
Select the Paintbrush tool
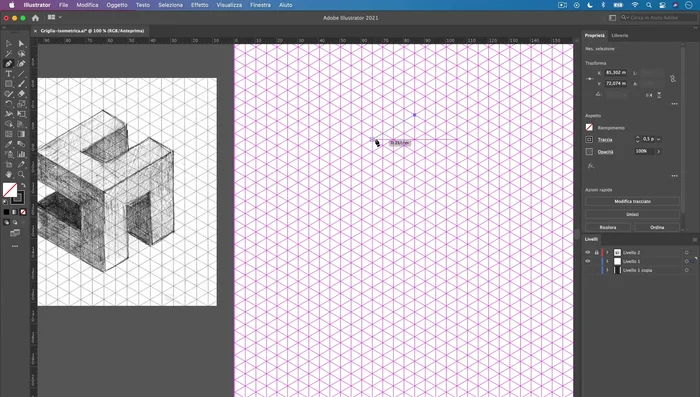tap(21, 84)
